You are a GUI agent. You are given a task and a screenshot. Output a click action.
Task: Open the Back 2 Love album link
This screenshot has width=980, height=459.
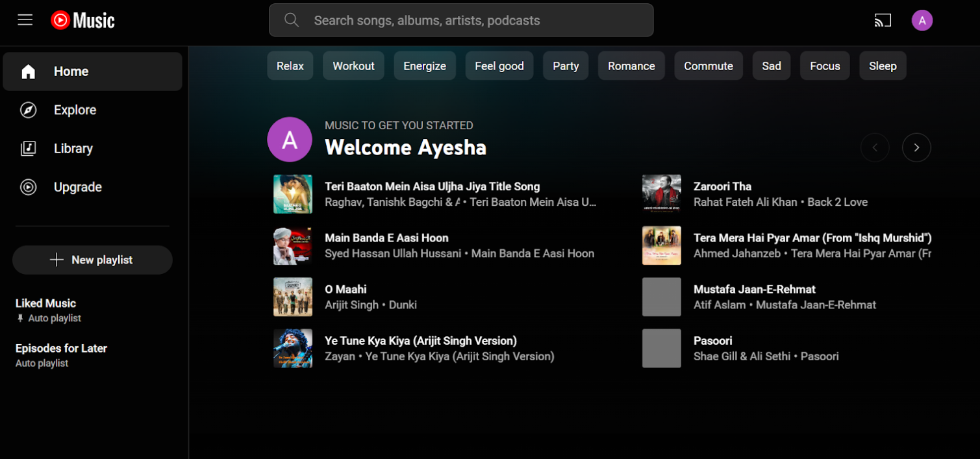click(x=837, y=202)
